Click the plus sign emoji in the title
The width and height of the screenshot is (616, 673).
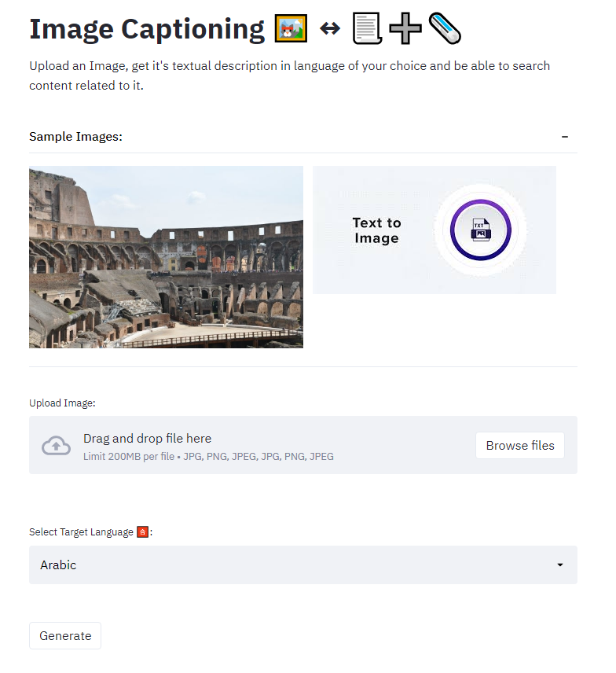point(405,29)
